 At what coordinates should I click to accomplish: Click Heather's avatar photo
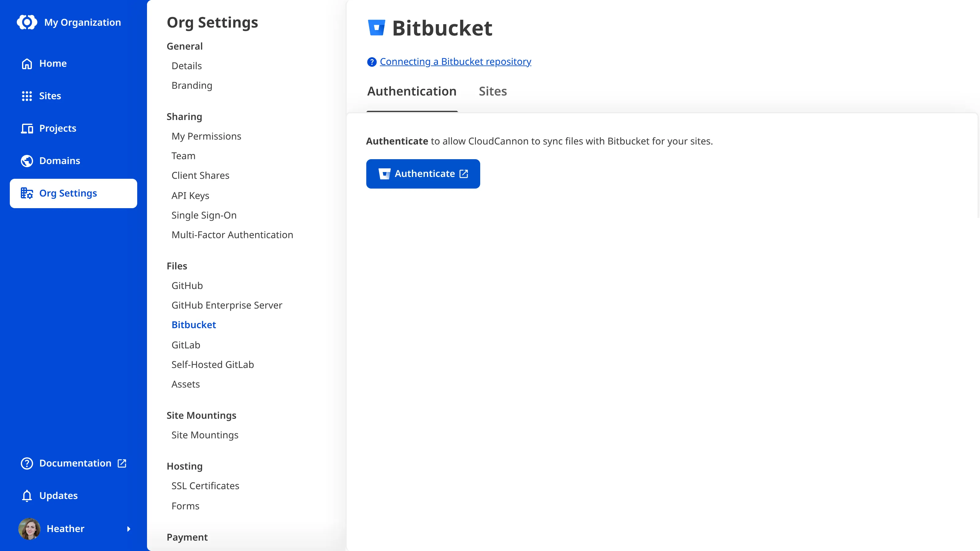(29, 529)
